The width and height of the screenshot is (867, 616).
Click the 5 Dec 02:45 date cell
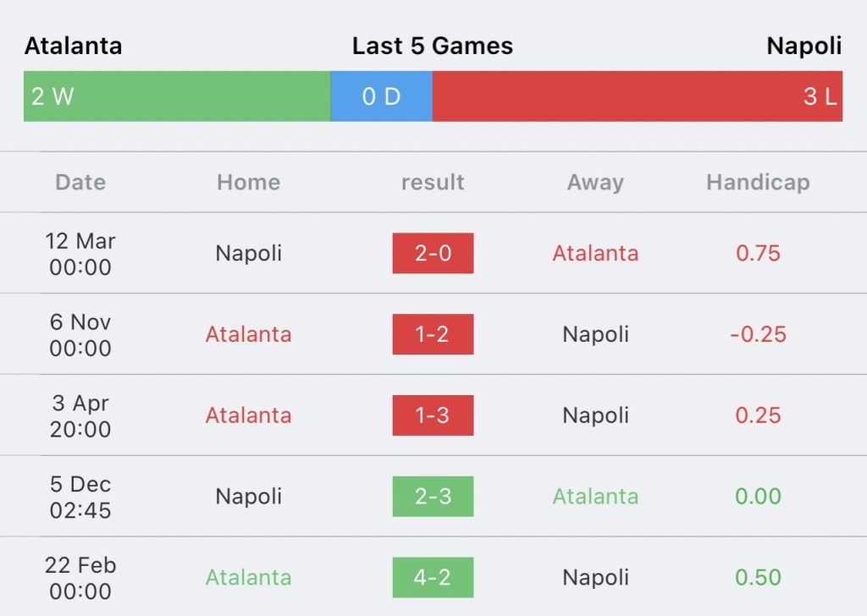pyautogui.click(x=80, y=497)
